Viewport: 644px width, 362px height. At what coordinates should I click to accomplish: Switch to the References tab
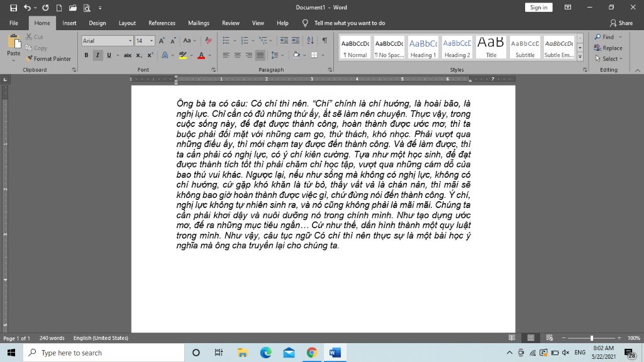click(162, 23)
